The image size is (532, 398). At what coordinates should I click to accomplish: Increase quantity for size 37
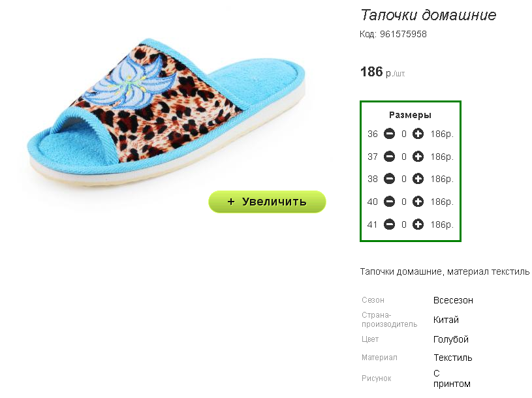click(x=418, y=157)
